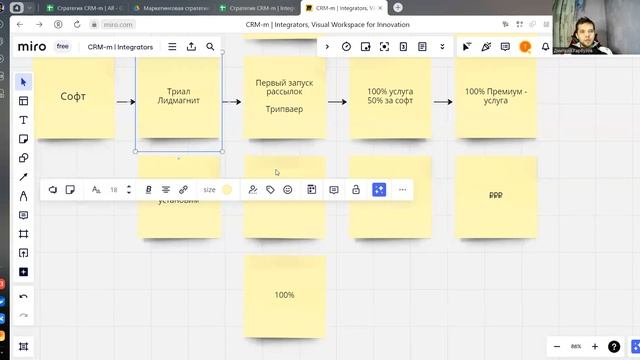
Task: Toggle bold formatting
Action: (149, 189)
